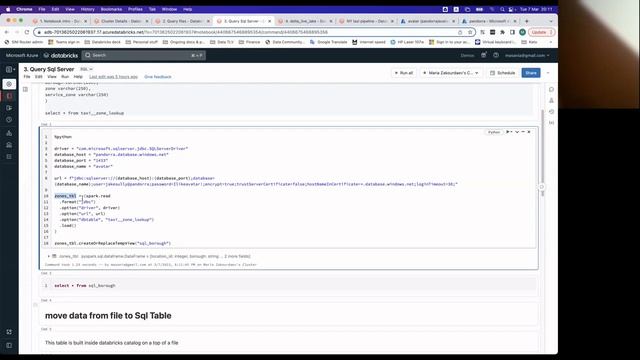Click the Python language label of cell
The image size is (640, 360).
[494, 132]
